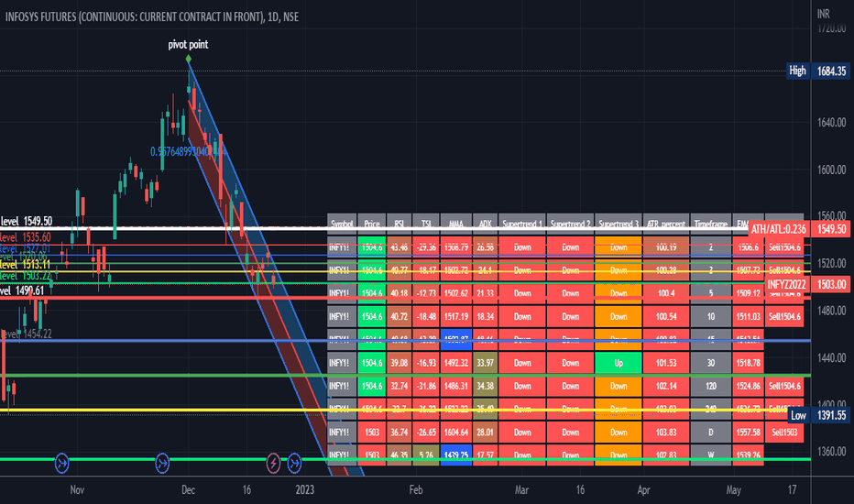Click the INR currency label

point(824,14)
